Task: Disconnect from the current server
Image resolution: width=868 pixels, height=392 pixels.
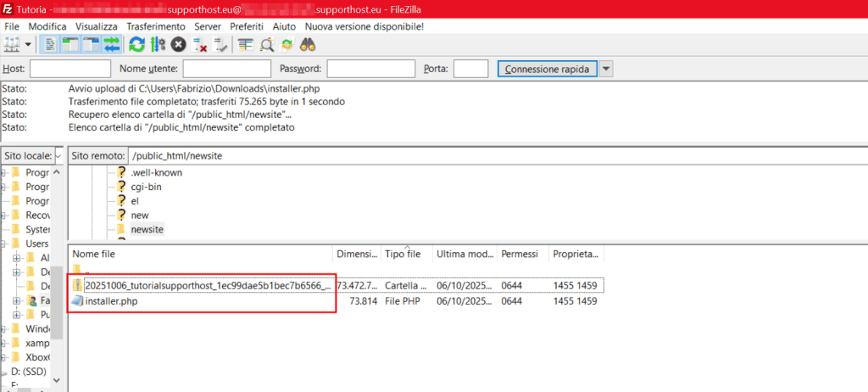Action: pyautogui.click(x=198, y=44)
